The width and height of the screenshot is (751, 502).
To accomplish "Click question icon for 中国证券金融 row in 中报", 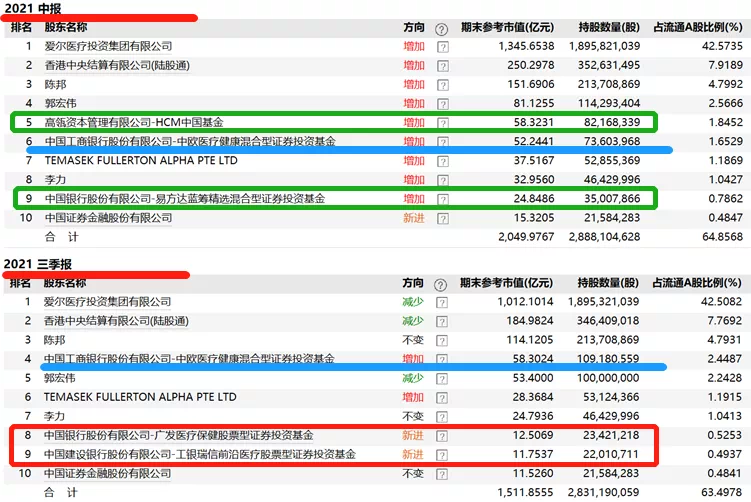I will 443,219.
